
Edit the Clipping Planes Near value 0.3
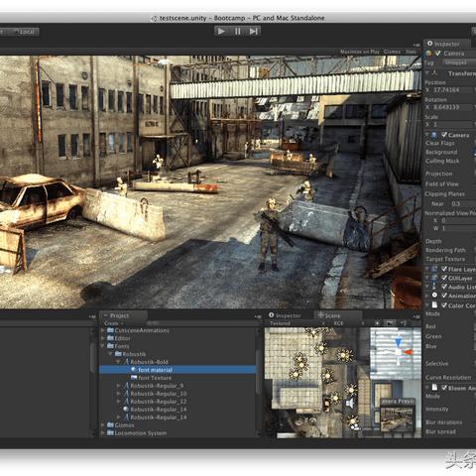coord(462,204)
